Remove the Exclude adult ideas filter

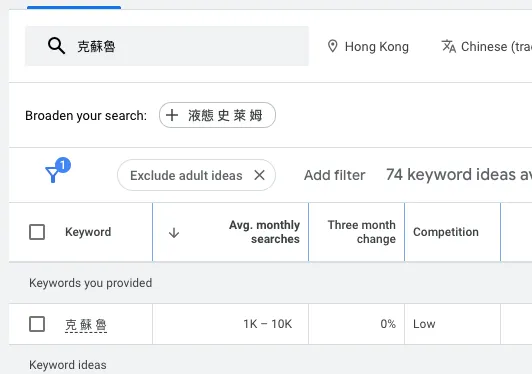point(260,175)
